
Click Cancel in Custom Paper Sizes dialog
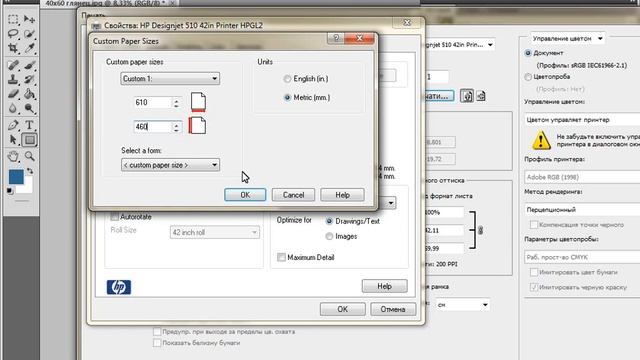point(293,195)
